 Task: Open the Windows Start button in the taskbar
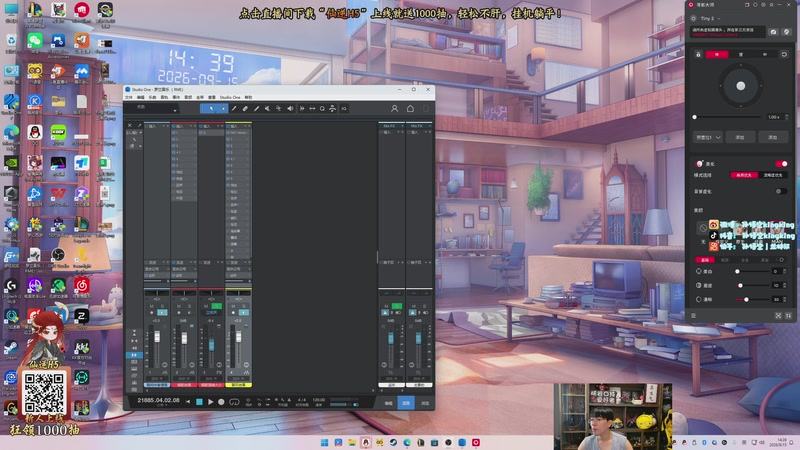pos(324,442)
